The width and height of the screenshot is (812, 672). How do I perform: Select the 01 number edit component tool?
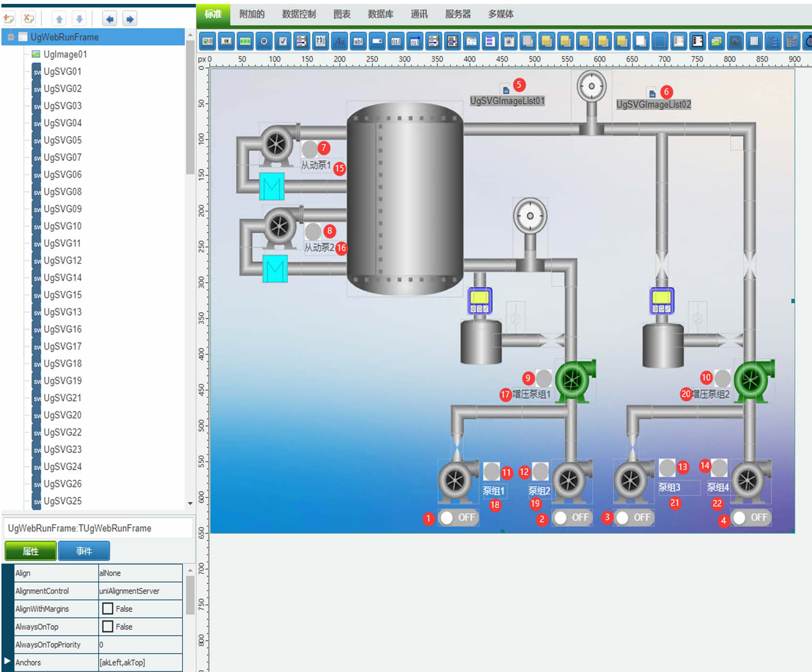coord(396,42)
